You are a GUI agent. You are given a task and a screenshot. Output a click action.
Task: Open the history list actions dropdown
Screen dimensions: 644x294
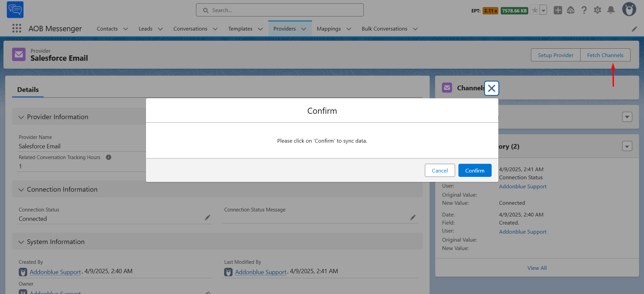click(627, 146)
